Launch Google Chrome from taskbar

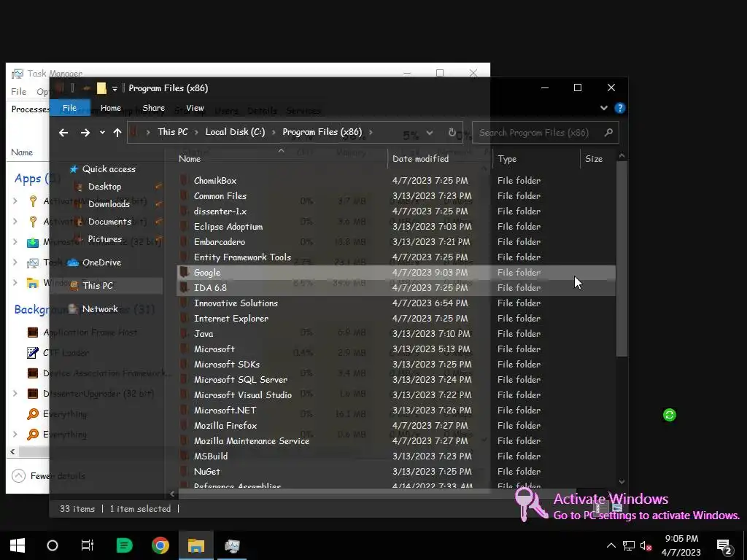point(160,545)
